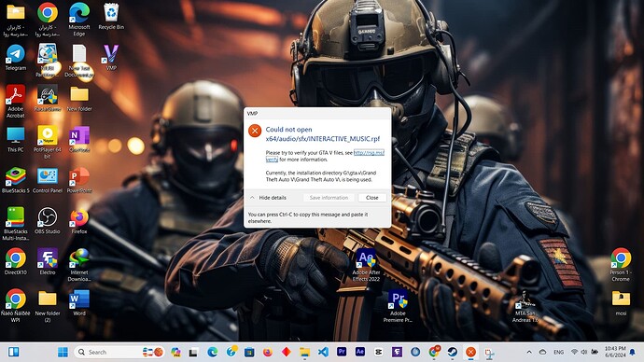The height and width of the screenshot is (362, 644).
Task: Open the PowerPoint desktop shortcut
Action: pos(79,180)
